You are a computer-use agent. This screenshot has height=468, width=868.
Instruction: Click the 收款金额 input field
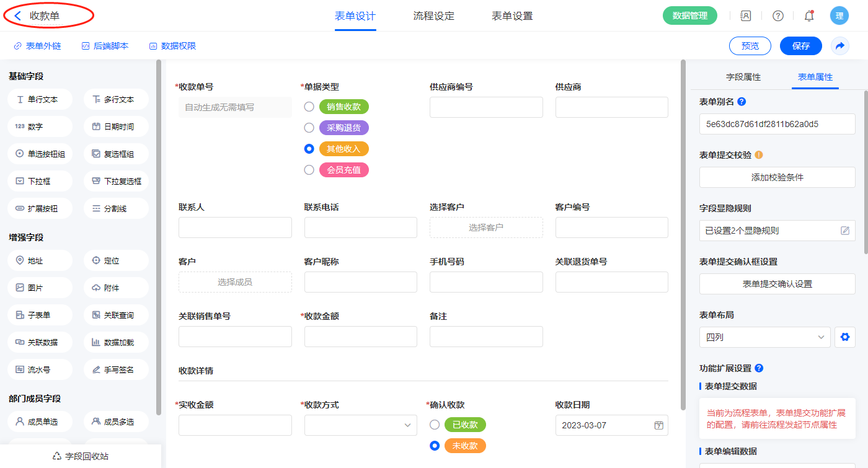360,337
